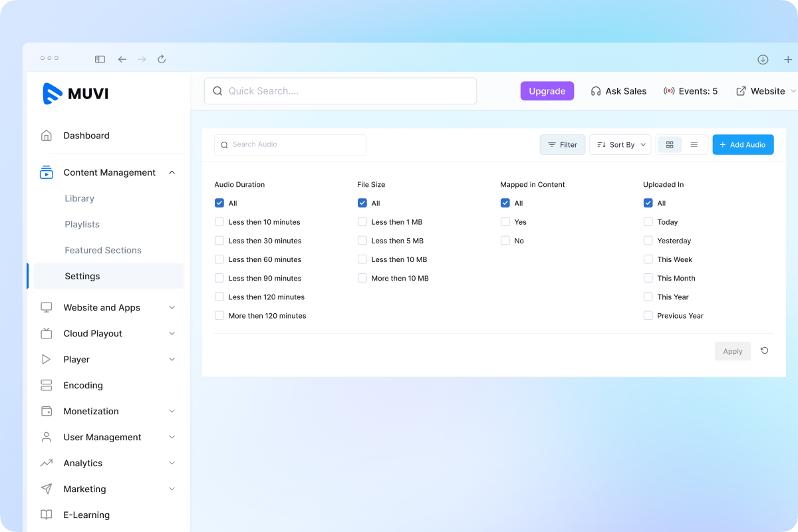
Task: Open Analytics via its chart icon
Action: 47,463
